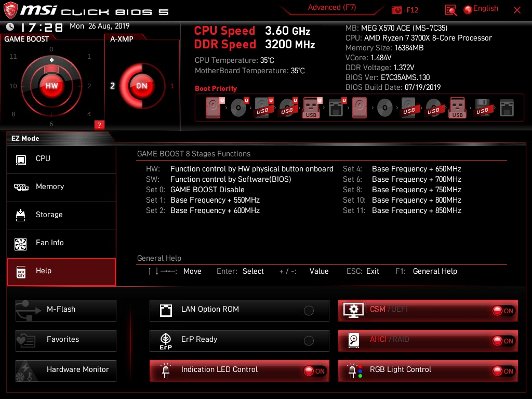Select the network boot device marked U
The width and height of the screenshot is (532, 399).
(x=337, y=108)
